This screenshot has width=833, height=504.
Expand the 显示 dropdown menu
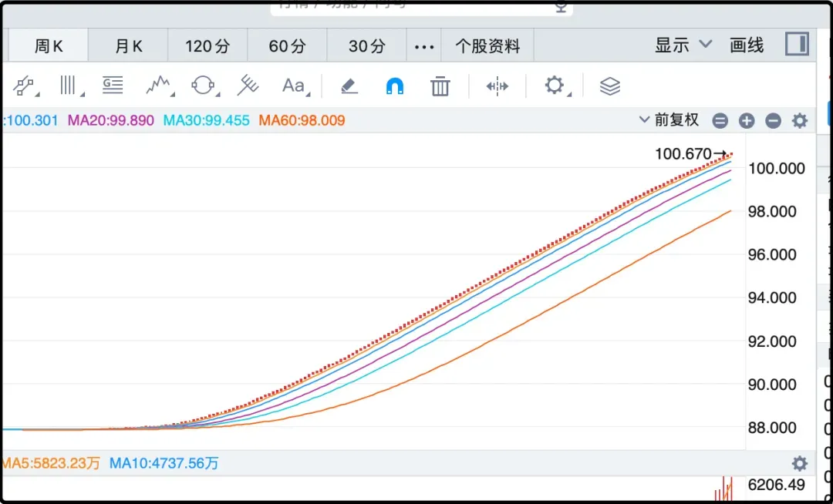[683, 45]
